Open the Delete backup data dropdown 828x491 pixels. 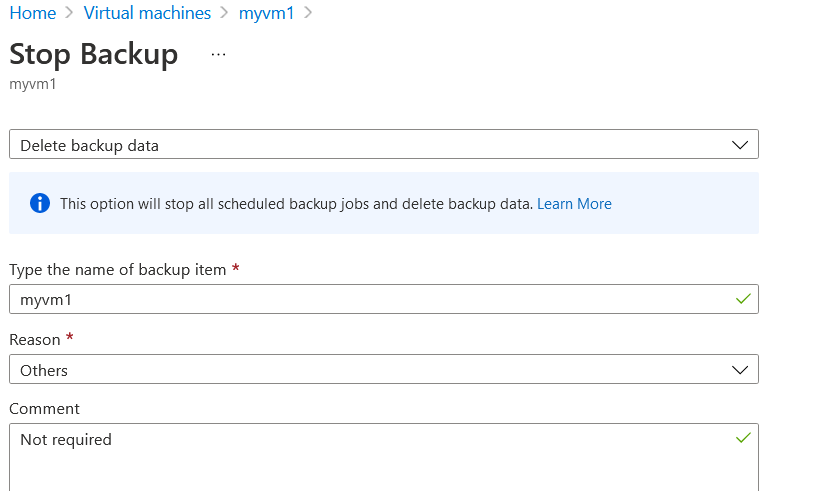[384, 144]
